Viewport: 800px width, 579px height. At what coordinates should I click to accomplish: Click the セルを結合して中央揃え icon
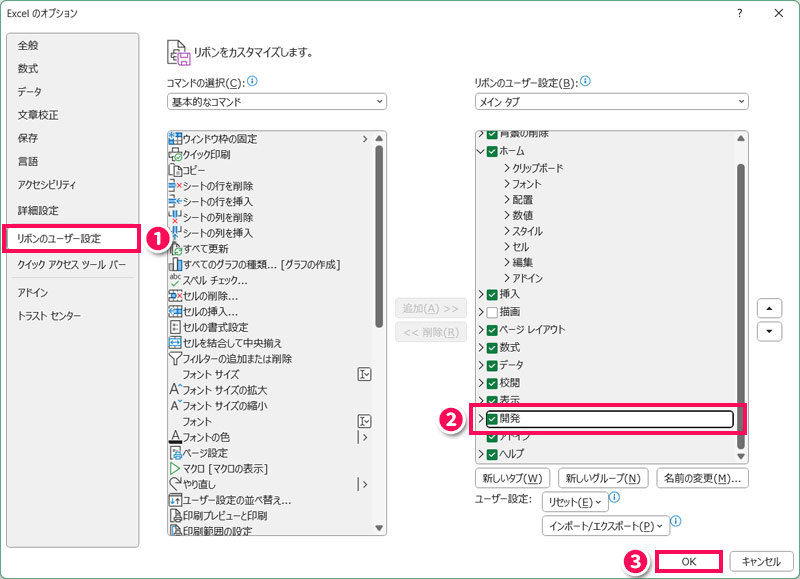coord(175,343)
